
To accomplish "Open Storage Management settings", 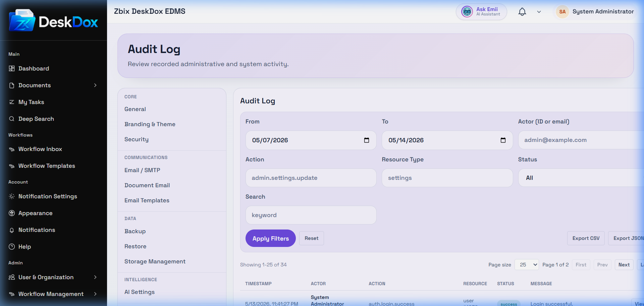I will 155,261.
